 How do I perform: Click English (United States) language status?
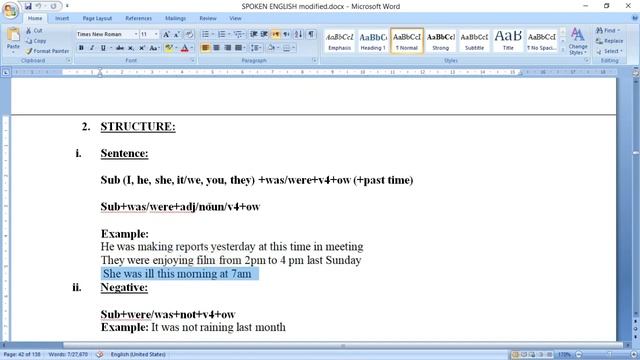coord(138,354)
